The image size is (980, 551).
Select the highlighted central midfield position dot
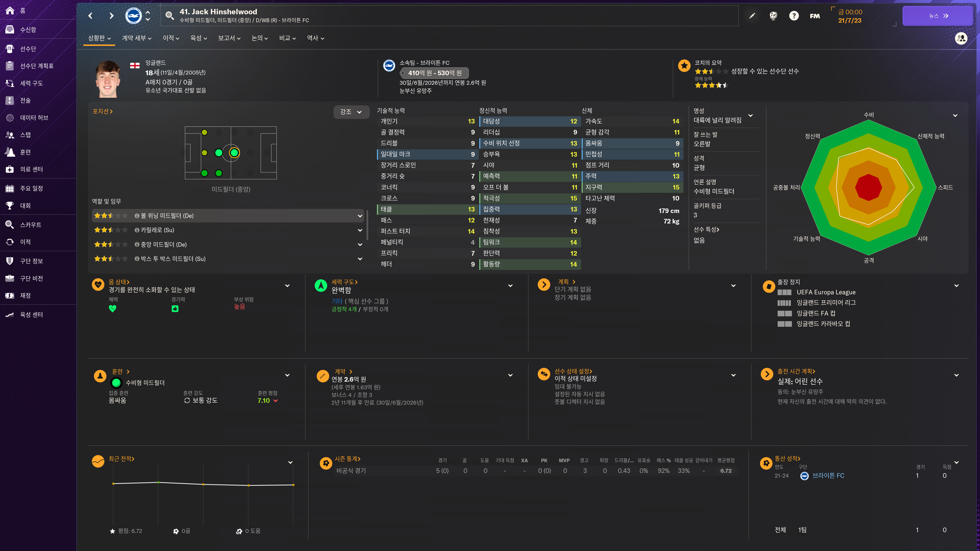click(234, 153)
